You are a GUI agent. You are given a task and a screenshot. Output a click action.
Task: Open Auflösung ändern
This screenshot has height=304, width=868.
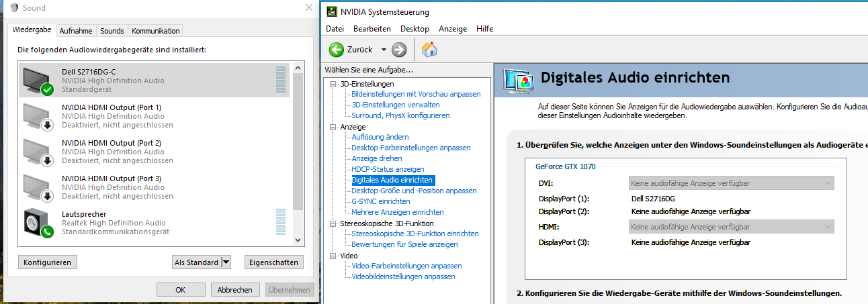(380, 137)
